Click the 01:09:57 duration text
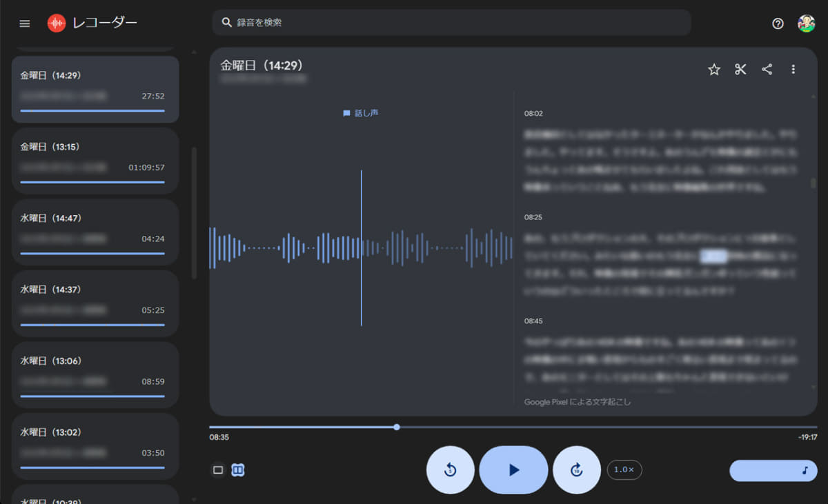 tap(146, 168)
